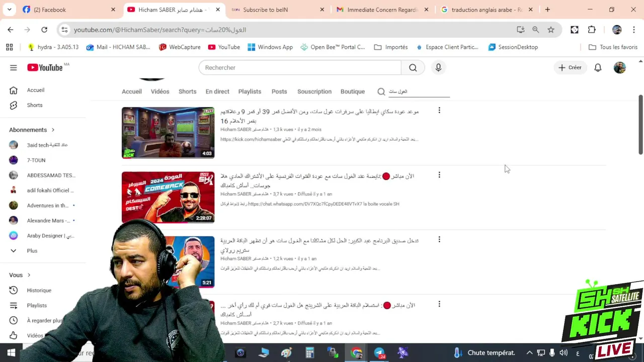The width and height of the screenshot is (644, 362).
Task: Switch to the Posts tab
Action: click(279, 92)
